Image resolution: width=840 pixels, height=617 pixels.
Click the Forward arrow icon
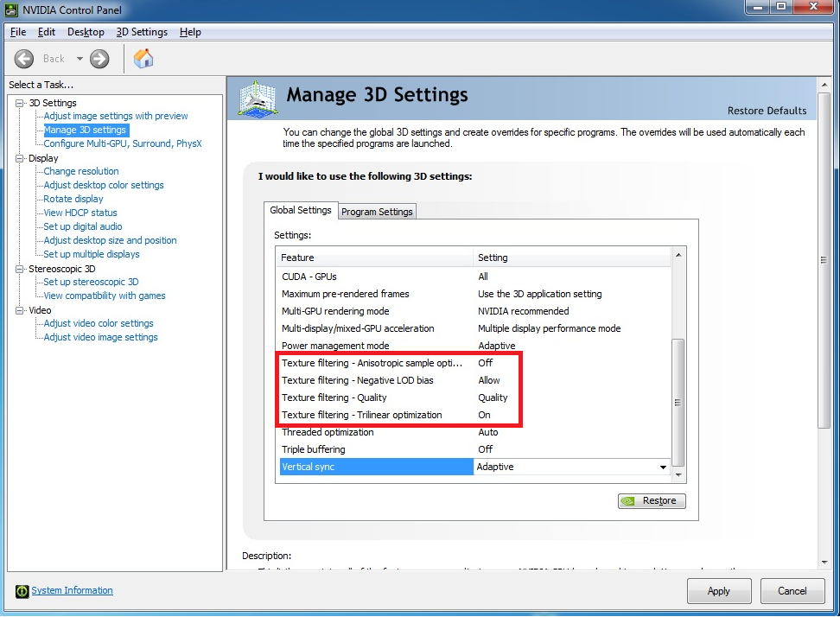click(99, 59)
